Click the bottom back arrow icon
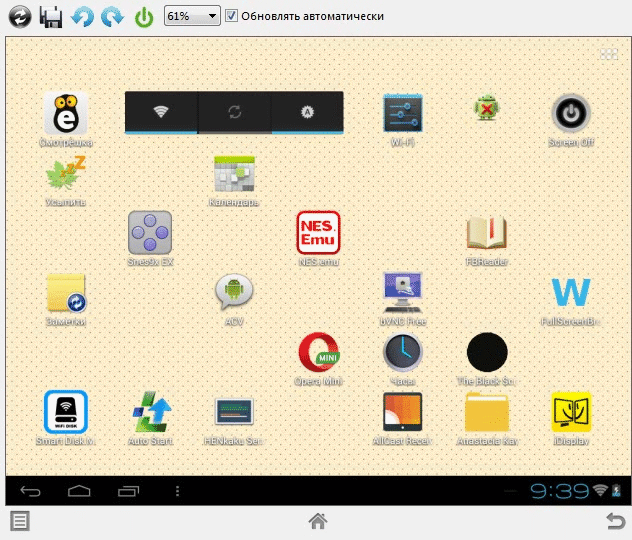The width and height of the screenshot is (632, 540). [615, 521]
